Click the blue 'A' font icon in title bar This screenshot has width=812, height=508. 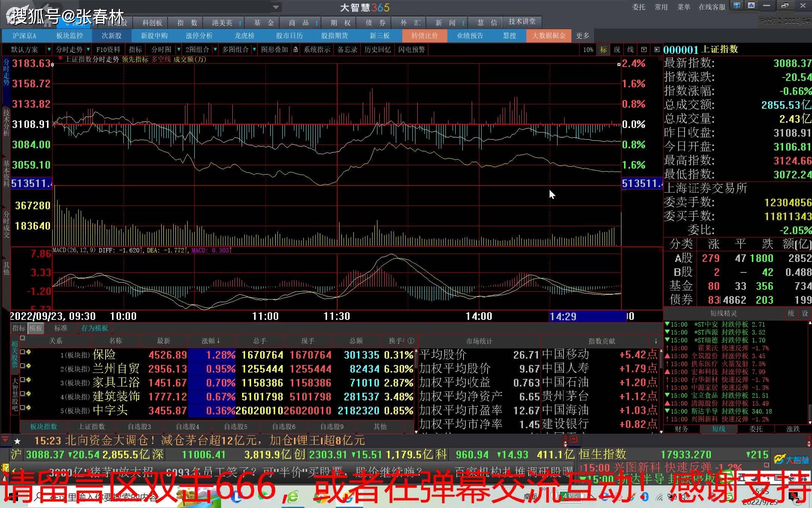[751, 6]
